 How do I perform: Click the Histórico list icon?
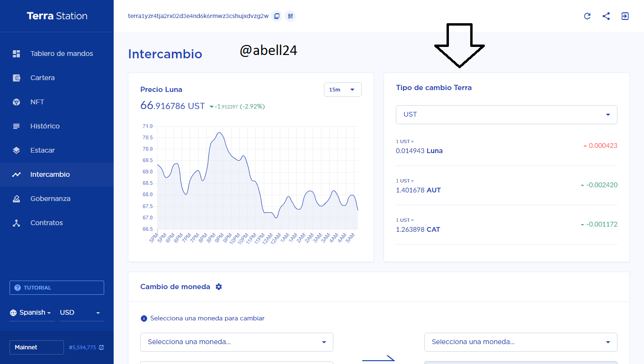(17, 126)
